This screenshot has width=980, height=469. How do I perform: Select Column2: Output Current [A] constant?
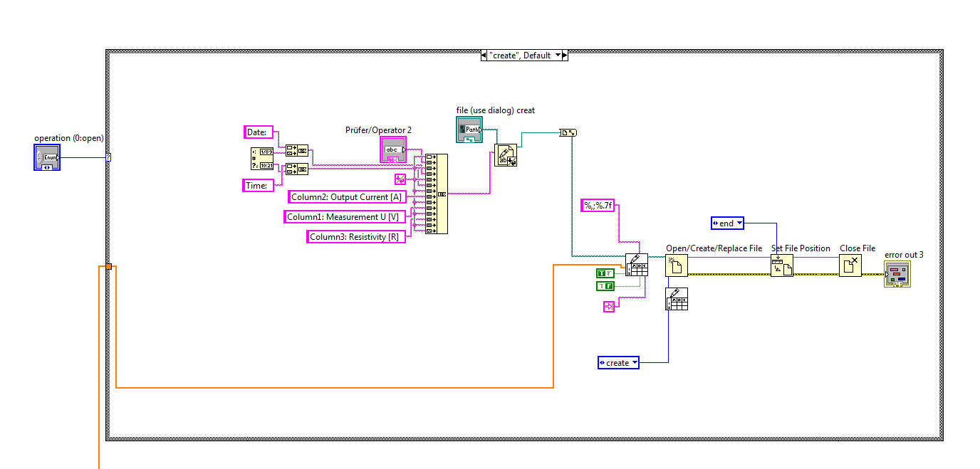click(x=347, y=197)
